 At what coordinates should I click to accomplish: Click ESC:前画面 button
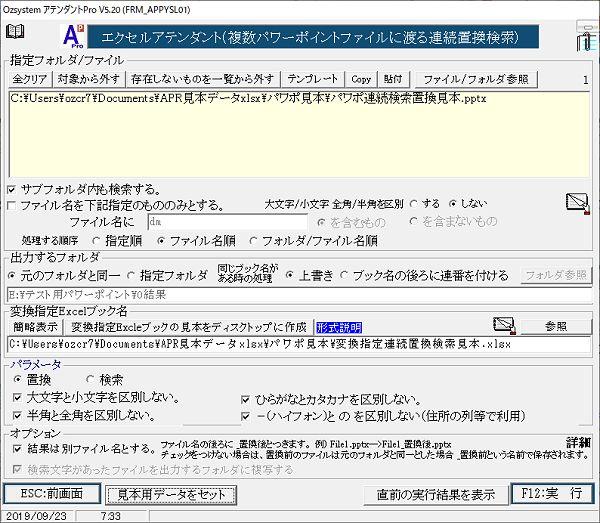(x=52, y=494)
